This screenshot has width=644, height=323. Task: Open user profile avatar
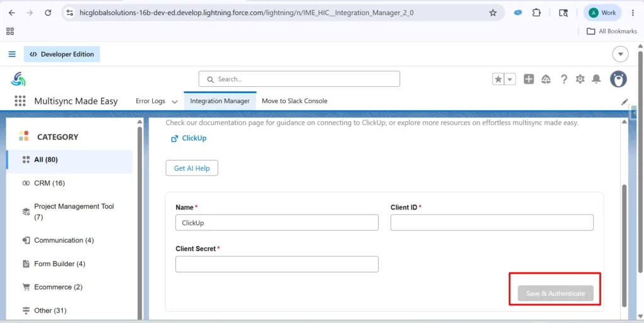click(618, 79)
